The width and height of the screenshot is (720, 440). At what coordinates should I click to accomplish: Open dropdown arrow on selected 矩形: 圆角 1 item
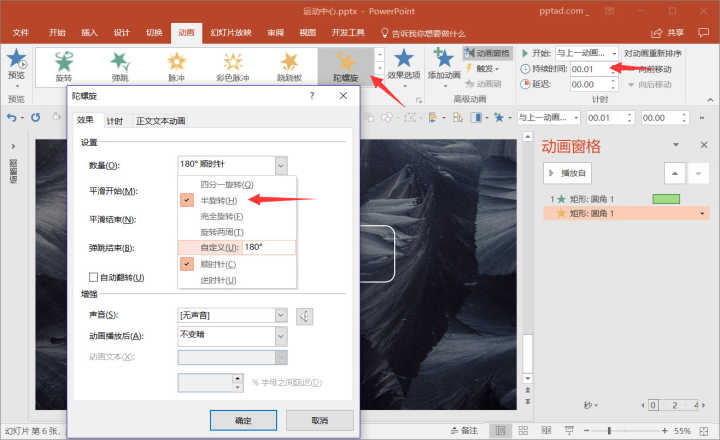click(x=702, y=214)
